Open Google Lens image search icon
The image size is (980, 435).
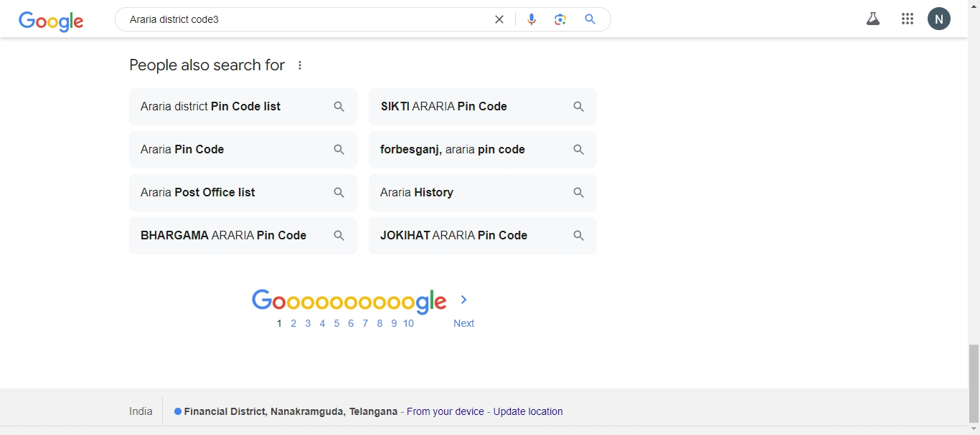tap(560, 19)
